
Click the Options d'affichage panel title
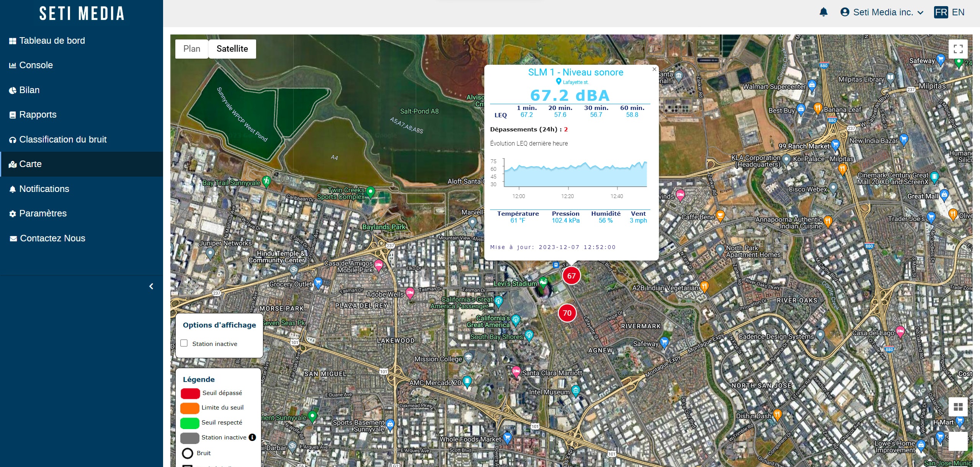click(219, 325)
